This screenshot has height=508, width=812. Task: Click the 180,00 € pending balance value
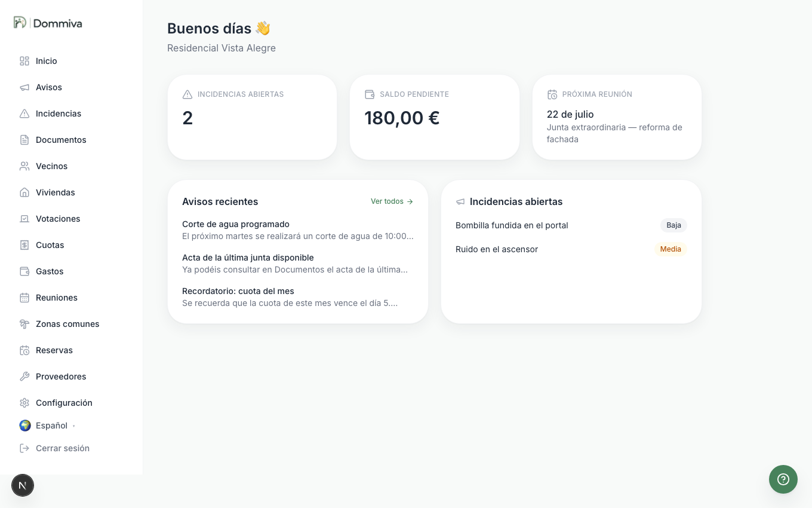pyautogui.click(x=402, y=118)
